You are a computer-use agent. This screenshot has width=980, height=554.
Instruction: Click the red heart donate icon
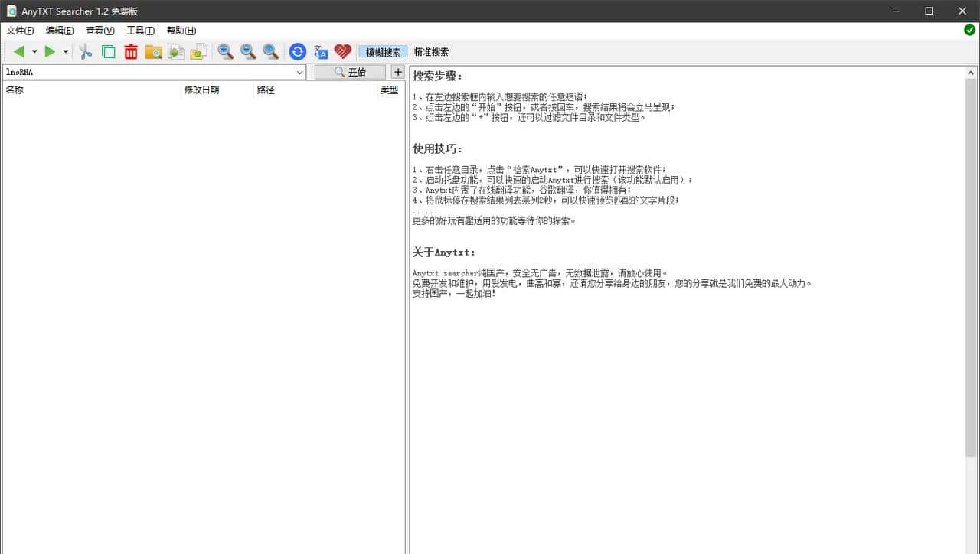point(342,51)
